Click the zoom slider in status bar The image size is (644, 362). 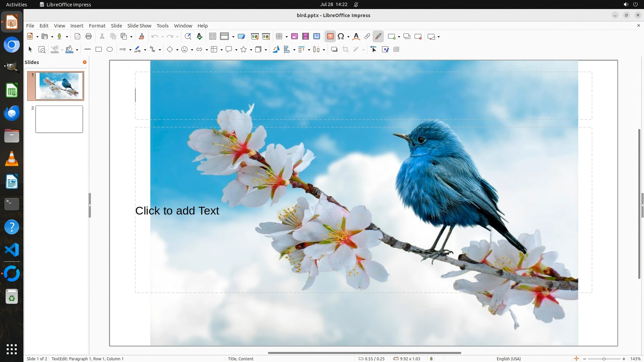click(604, 359)
